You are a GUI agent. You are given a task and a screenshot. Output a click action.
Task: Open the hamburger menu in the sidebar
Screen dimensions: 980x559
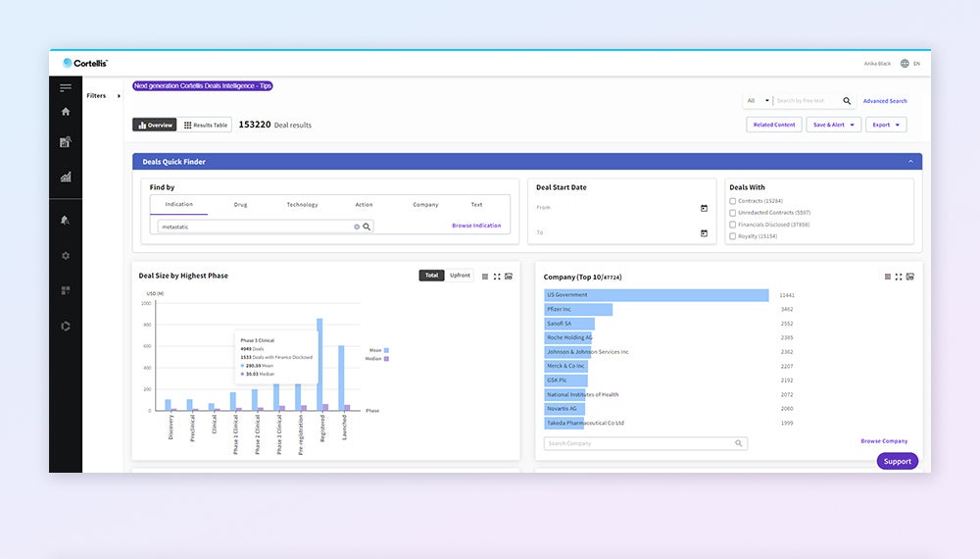(66, 88)
